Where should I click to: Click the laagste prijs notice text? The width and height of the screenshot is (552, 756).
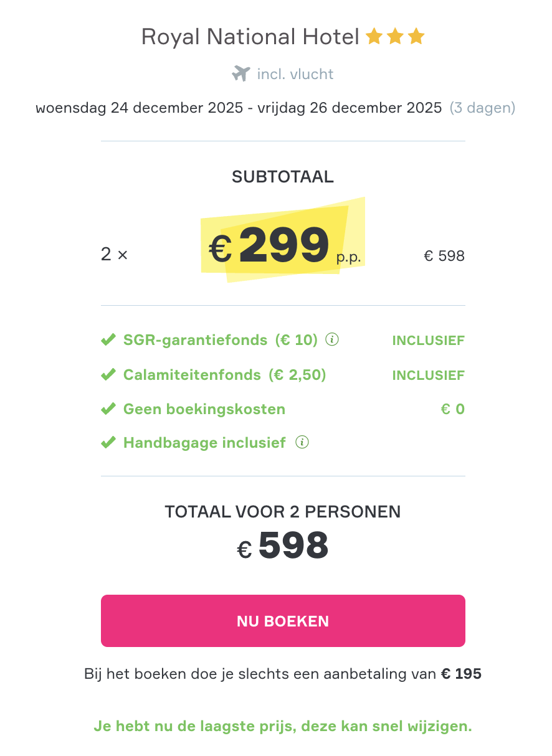[283, 726]
